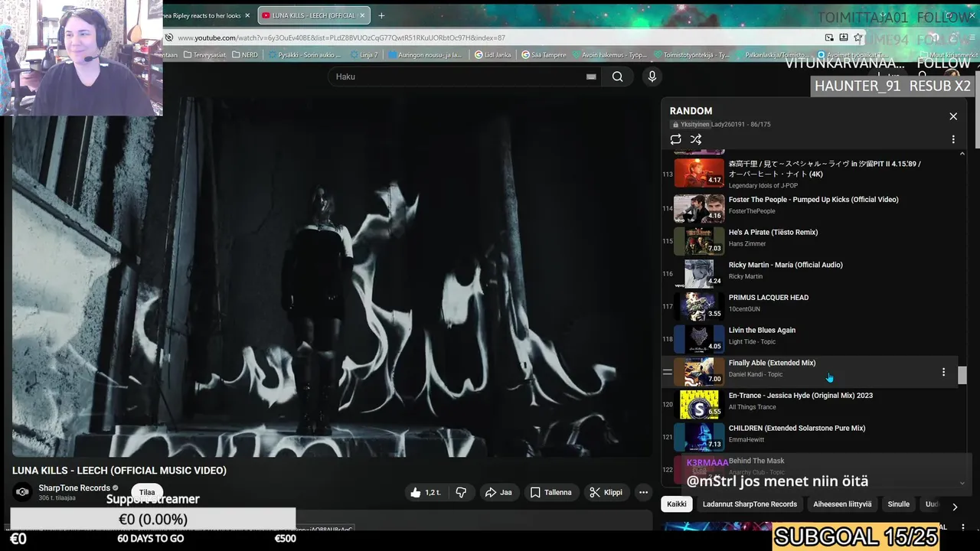Open the EmmaHewitt channel name
Image resolution: width=980 pixels, height=551 pixels.
(746, 440)
